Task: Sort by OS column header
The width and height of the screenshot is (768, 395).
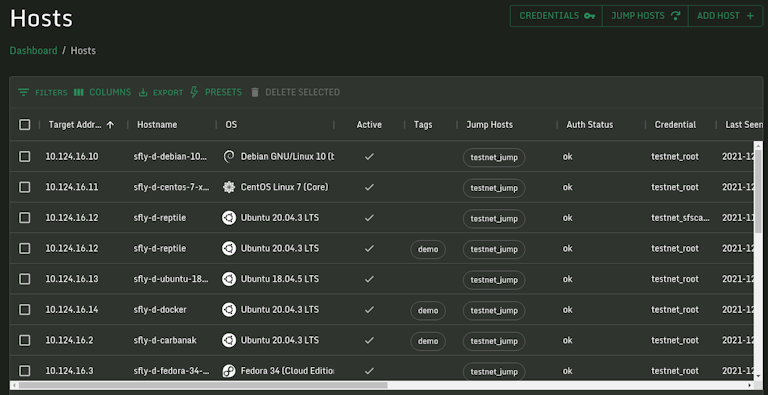Action: (231, 124)
